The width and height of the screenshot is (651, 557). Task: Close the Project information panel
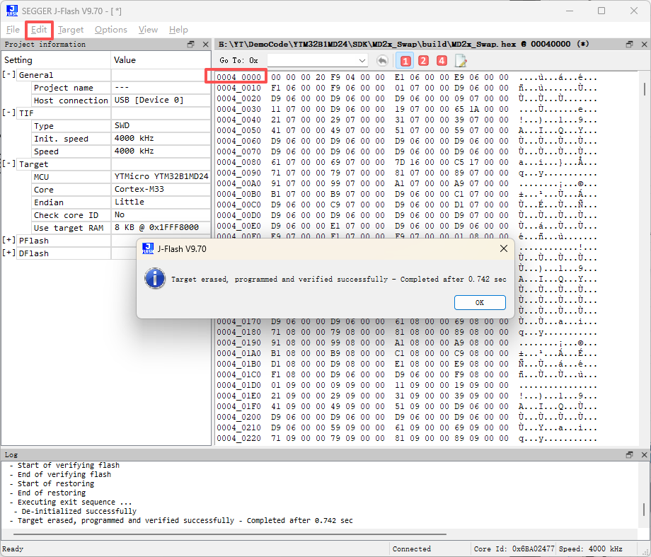206,44
